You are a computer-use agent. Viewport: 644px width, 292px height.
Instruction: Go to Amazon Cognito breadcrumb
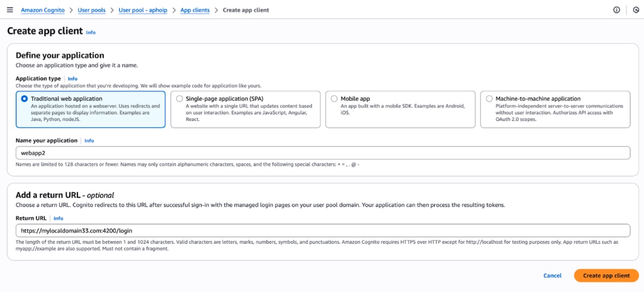[x=43, y=10]
